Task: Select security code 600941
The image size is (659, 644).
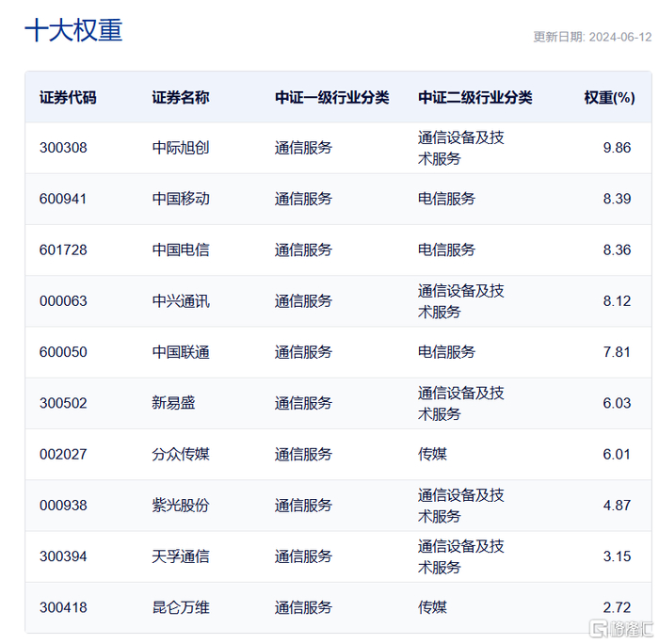Action: coord(63,199)
